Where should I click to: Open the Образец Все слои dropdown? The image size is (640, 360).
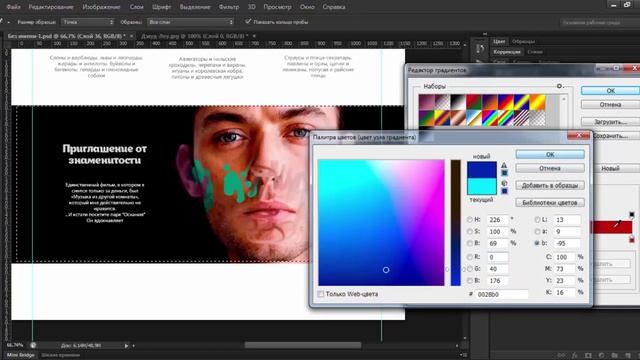point(191,22)
